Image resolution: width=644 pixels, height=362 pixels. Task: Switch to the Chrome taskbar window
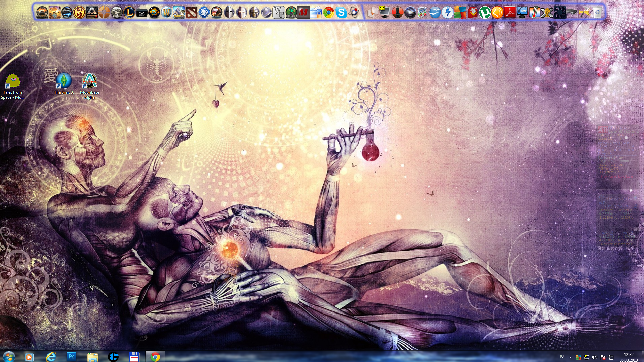pos(155,356)
